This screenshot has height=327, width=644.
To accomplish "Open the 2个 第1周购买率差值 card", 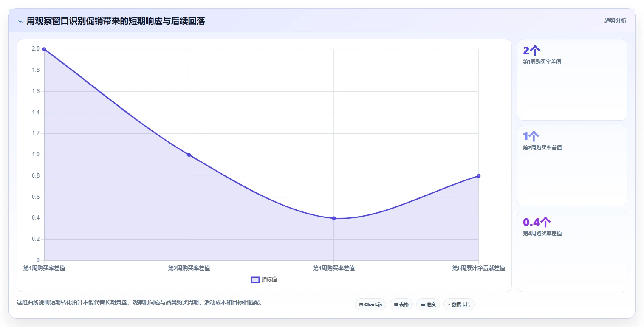I will (x=572, y=80).
